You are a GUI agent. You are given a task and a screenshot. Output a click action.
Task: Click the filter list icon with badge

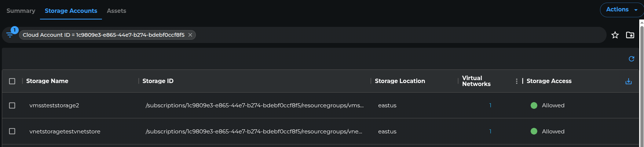[x=10, y=35]
